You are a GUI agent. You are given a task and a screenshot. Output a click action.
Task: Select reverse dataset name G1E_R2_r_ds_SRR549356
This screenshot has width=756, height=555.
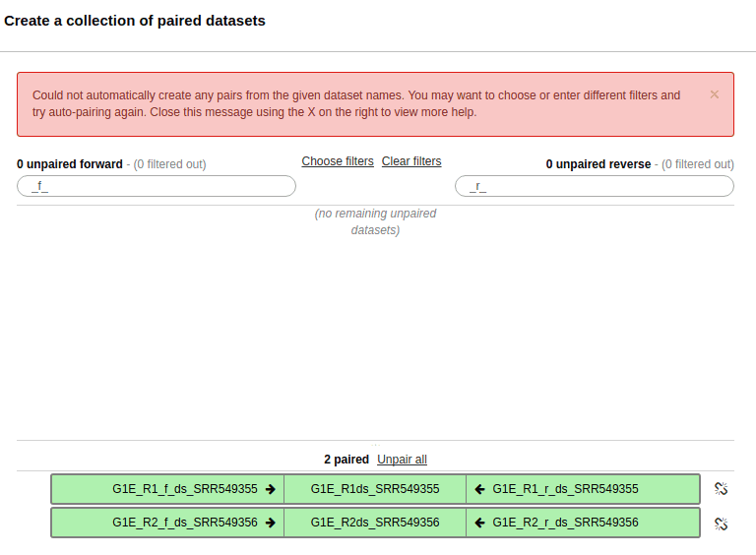click(565, 523)
